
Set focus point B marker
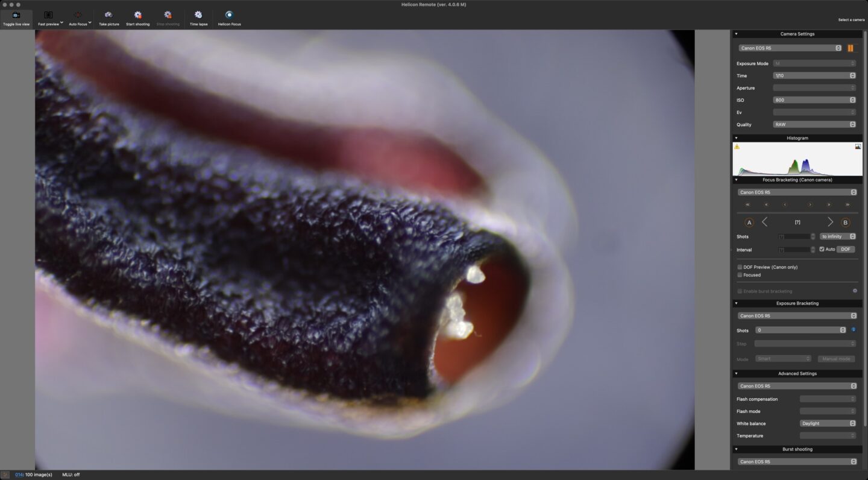[845, 223]
